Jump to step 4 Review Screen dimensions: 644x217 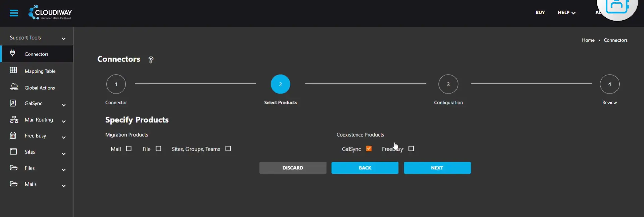(x=609, y=84)
